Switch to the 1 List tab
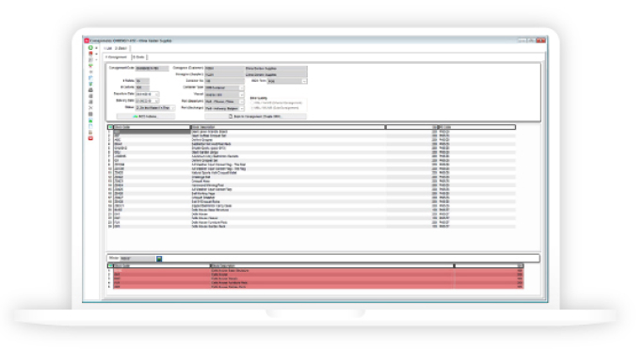Viewport: 644px width, 350px height. coord(108,48)
